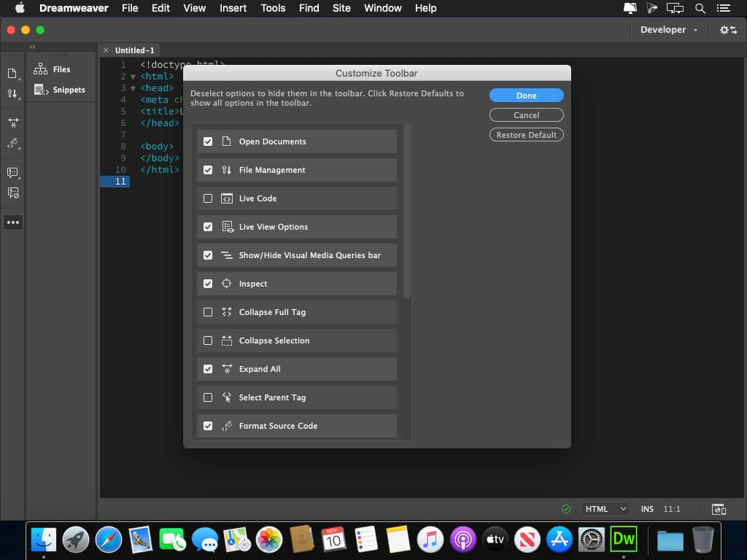Click the Done button
Viewport: 747px width, 560px height.
pos(526,96)
